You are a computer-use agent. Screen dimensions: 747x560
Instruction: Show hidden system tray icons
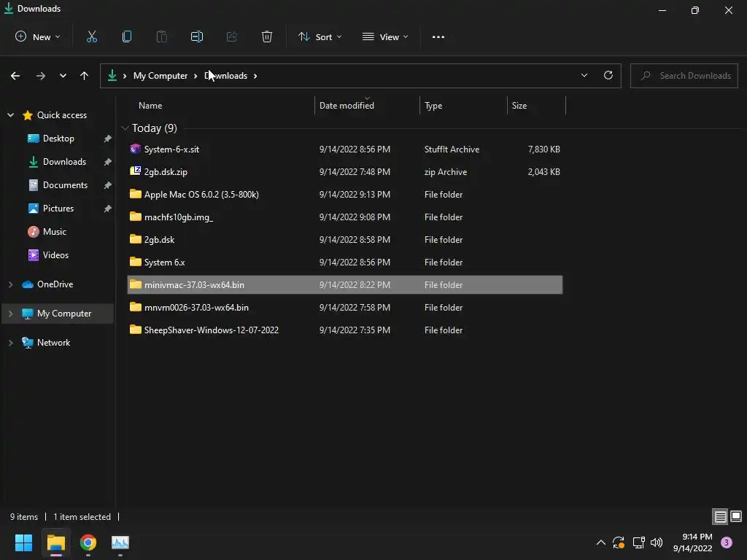601,542
